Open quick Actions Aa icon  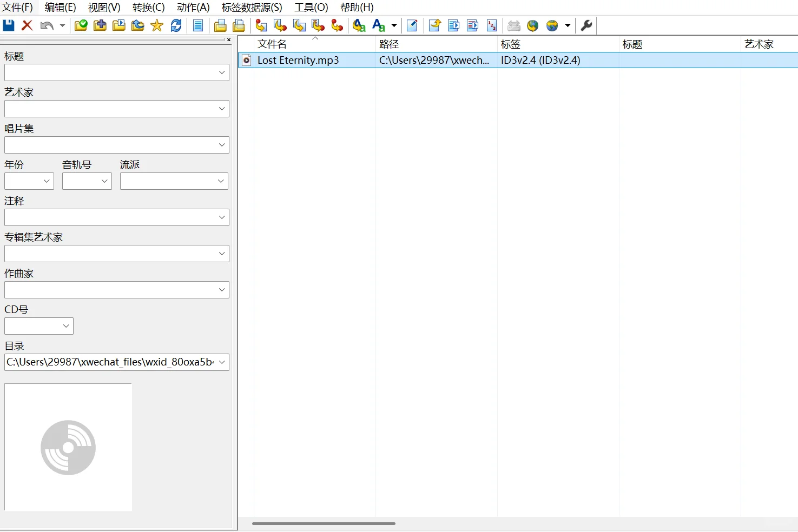coord(379,25)
